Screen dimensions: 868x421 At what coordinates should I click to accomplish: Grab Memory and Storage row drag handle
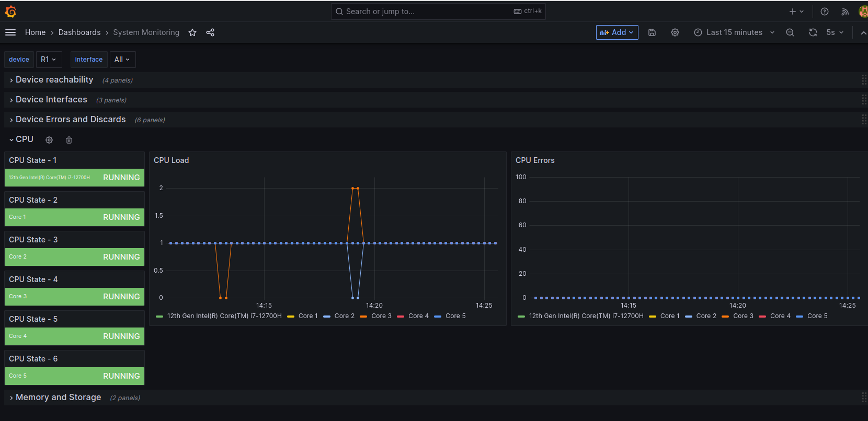coord(864,397)
